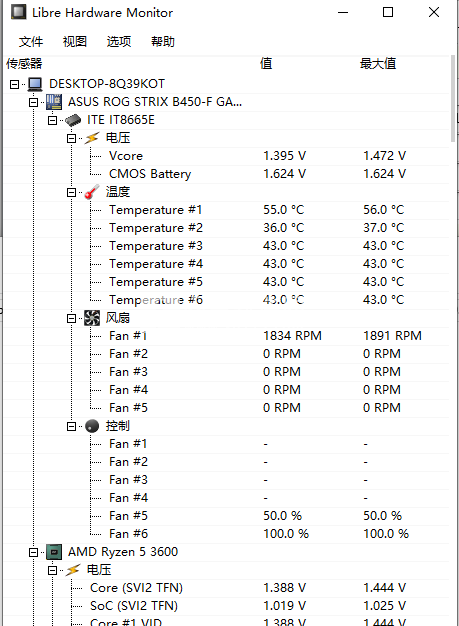Click the 37.0 °C maximum of Temperature #2
459x626 pixels.
384,228
